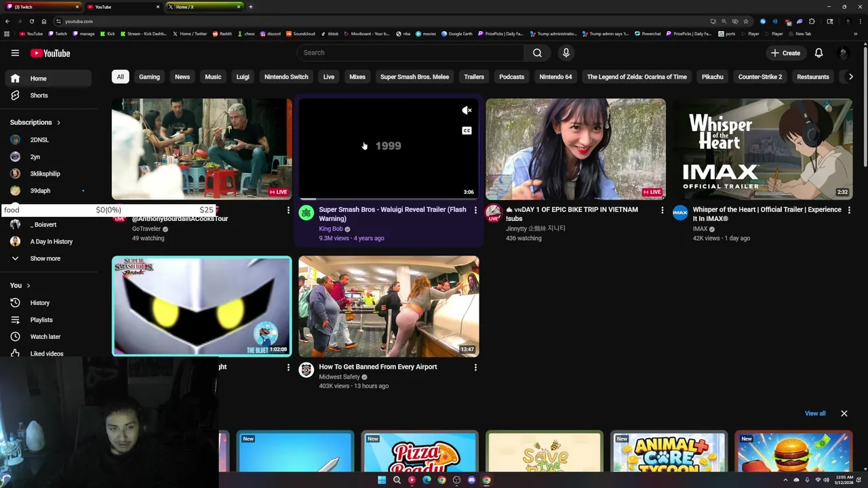The image size is (868, 488).
Task: Open the browser extensions puzzle icon
Action: click(811, 21)
